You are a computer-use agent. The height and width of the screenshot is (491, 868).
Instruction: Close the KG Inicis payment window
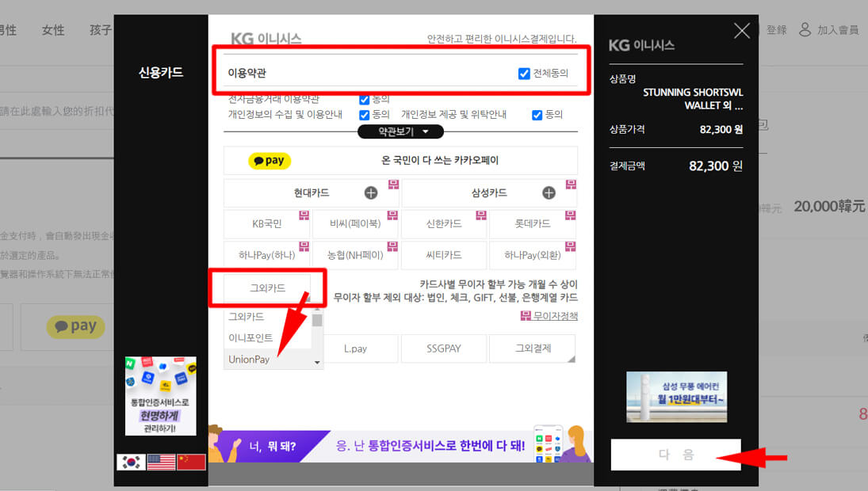coord(742,31)
